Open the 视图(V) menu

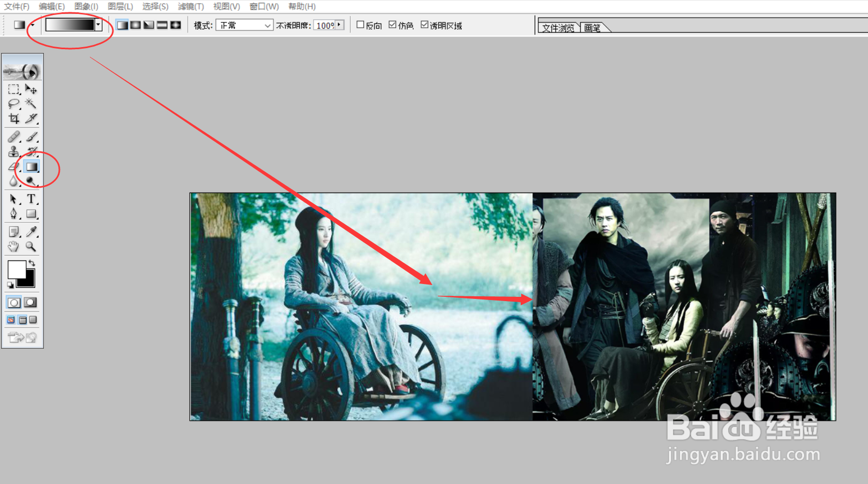tap(226, 6)
